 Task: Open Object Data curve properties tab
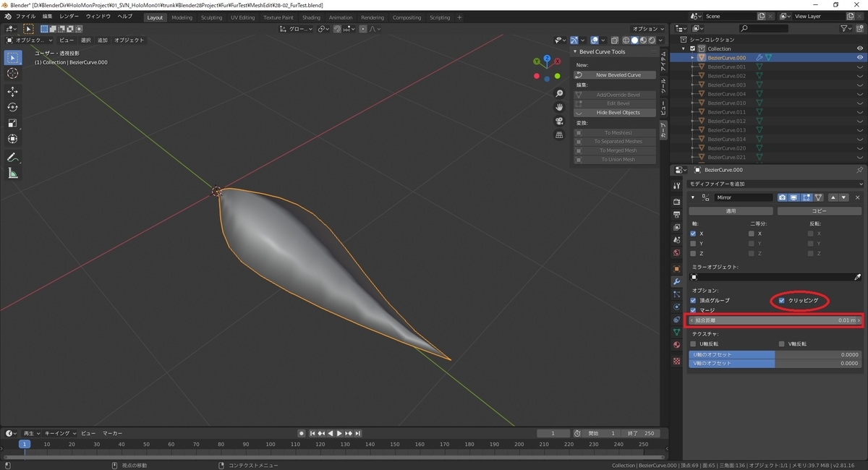coord(676,332)
